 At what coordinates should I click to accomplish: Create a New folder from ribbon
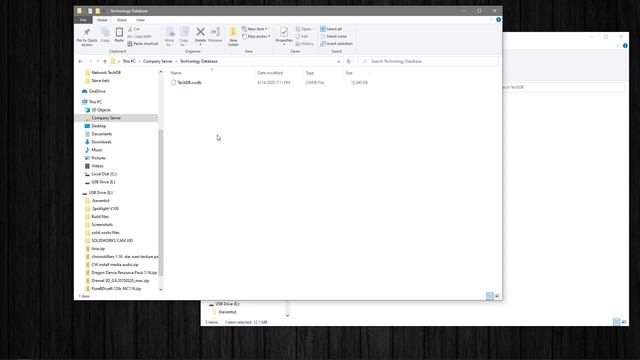(233, 36)
